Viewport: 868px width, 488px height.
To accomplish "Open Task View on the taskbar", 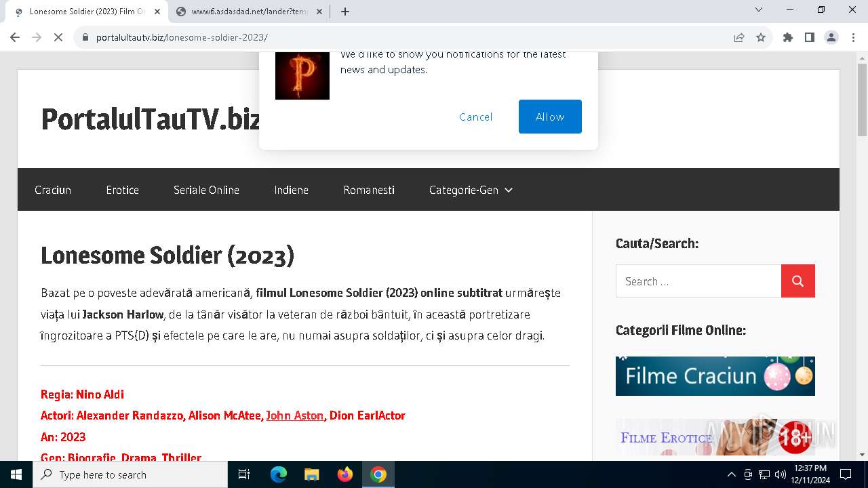I will tap(245, 474).
